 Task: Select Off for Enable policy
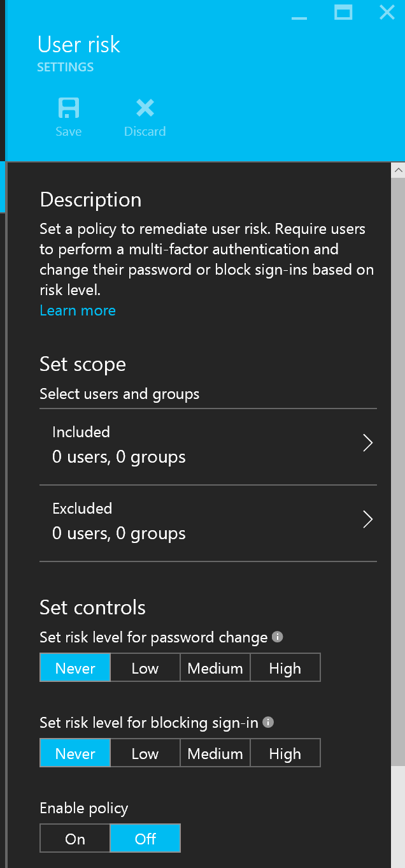145,839
